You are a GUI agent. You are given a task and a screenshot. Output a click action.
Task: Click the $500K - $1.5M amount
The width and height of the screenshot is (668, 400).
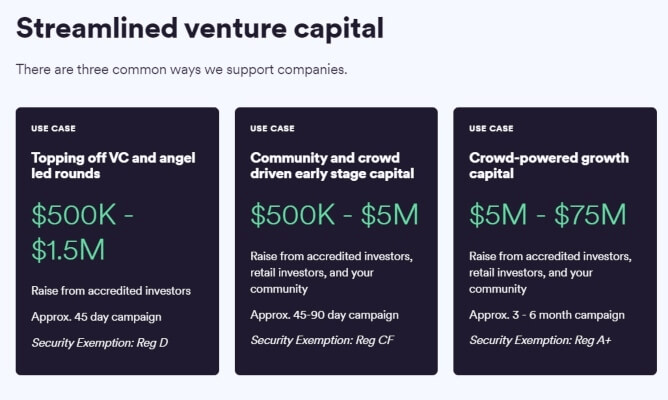coord(83,232)
